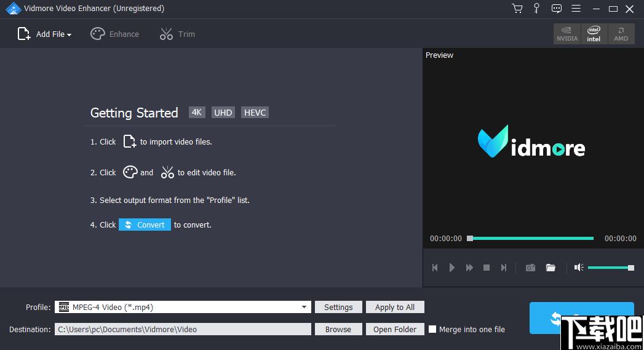Skip to previous in the preview player
Viewport: 644px width, 350px height.
pyautogui.click(x=435, y=268)
